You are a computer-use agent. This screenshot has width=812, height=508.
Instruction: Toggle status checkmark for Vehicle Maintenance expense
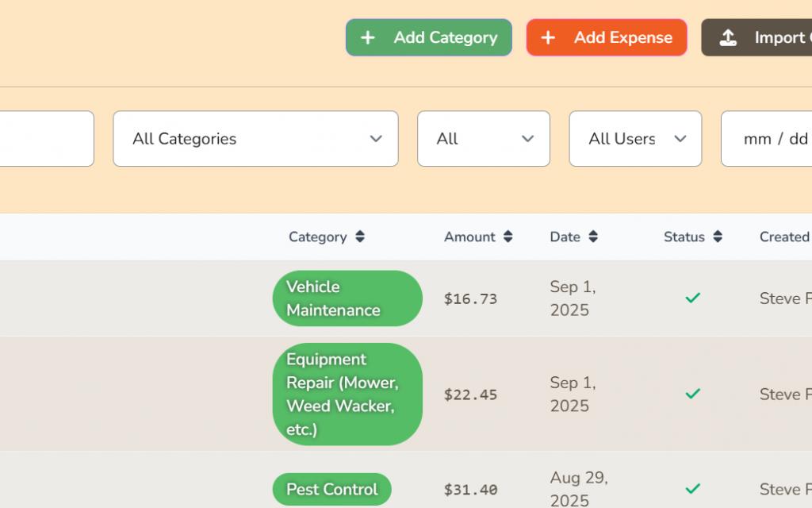(691, 298)
